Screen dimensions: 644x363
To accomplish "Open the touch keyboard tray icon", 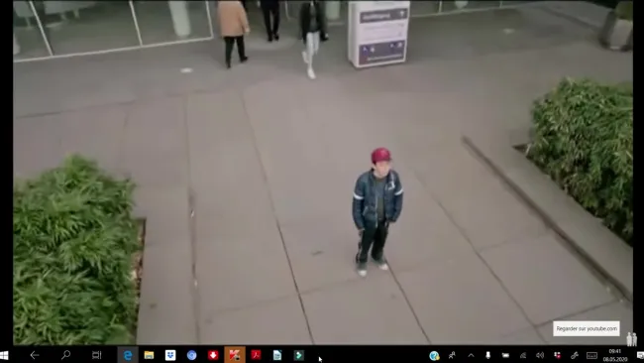I will (x=591, y=356).
